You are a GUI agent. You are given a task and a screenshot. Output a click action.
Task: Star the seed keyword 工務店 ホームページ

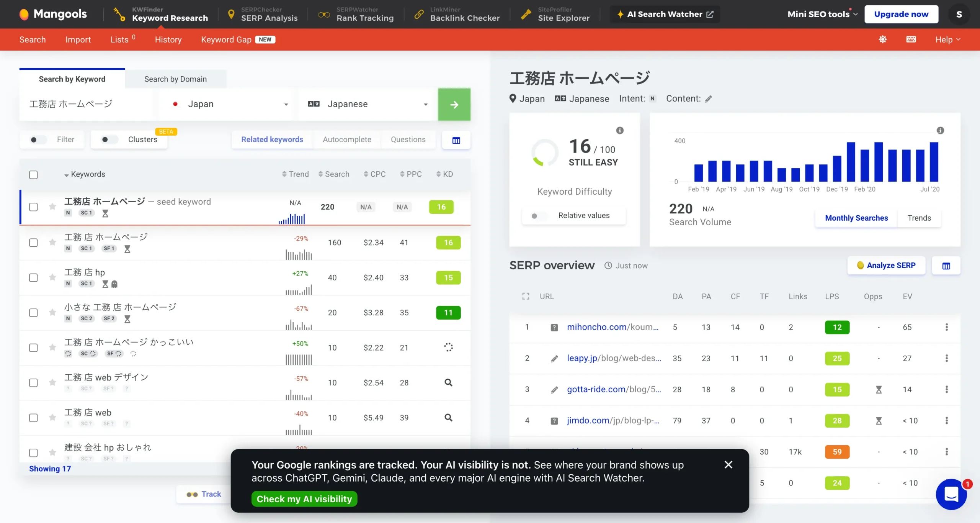[52, 207]
